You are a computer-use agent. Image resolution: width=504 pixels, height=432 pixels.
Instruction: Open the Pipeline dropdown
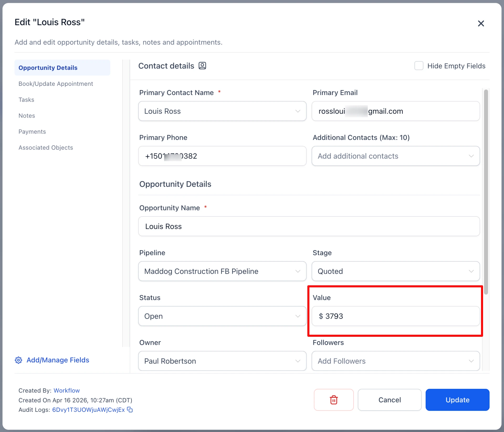[222, 271]
